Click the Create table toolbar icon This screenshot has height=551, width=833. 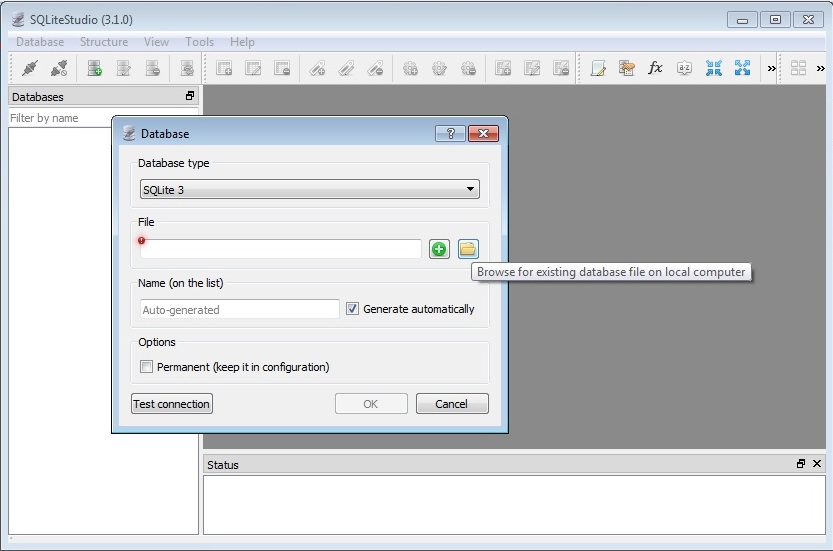click(x=224, y=68)
